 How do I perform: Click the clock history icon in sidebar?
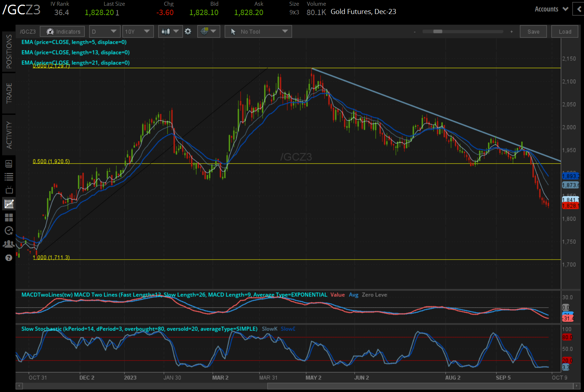point(9,230)
